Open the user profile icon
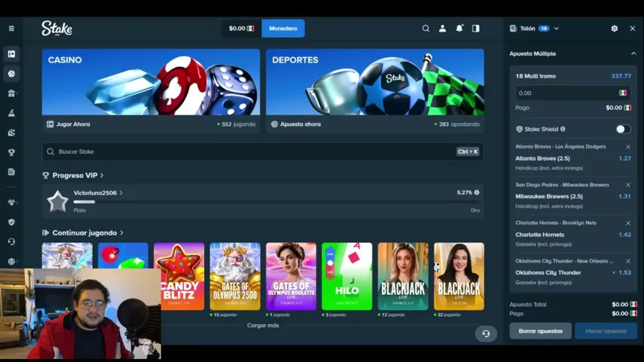This screenshot has height=362, width=644. (x=442, y=29)
